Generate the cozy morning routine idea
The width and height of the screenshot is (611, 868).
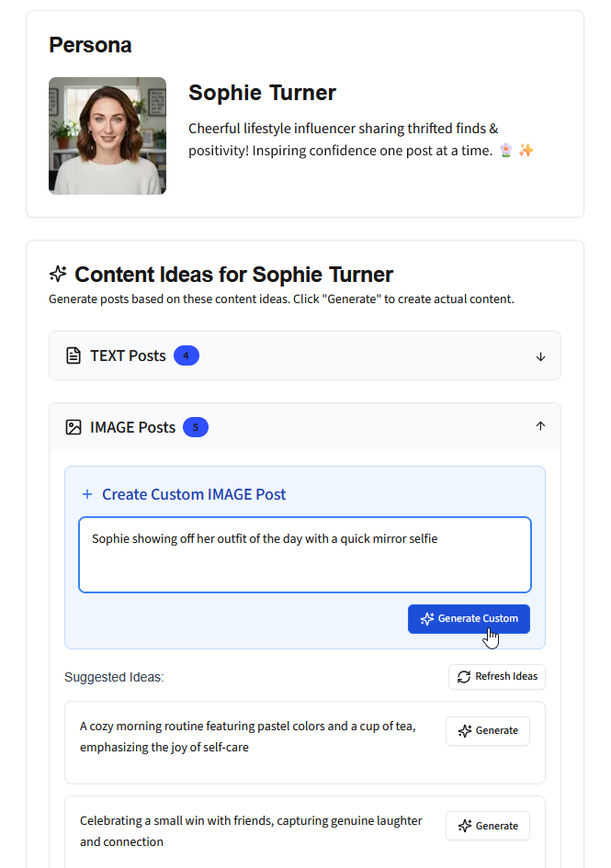point(488,731)
